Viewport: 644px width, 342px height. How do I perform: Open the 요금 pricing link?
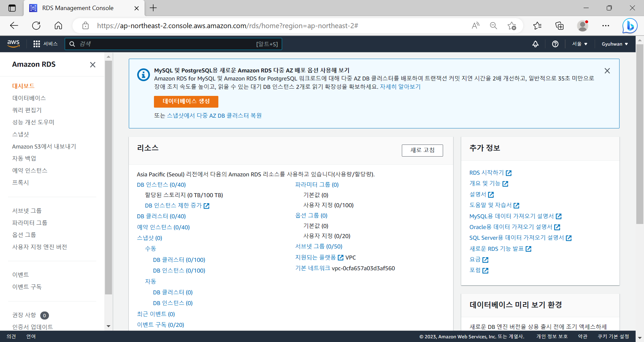479,260
